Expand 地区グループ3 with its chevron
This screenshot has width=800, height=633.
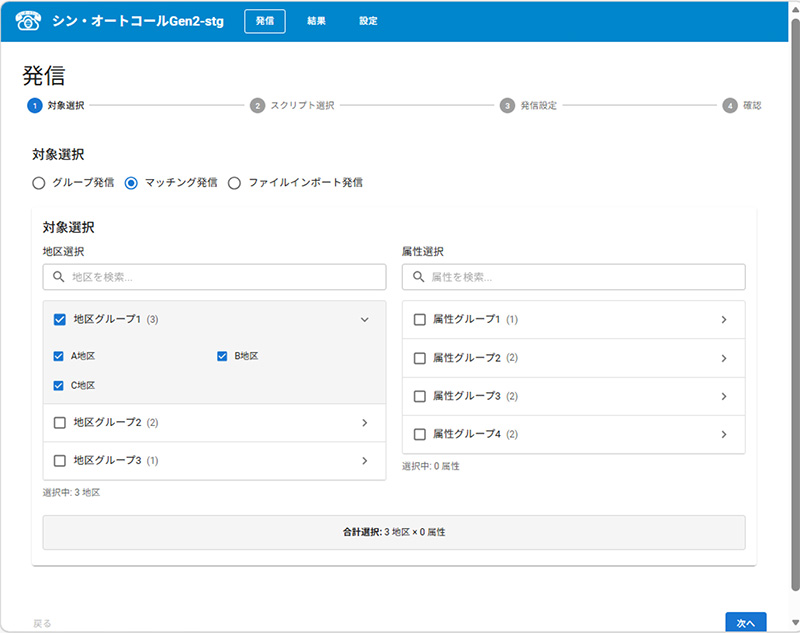[365, 461]
